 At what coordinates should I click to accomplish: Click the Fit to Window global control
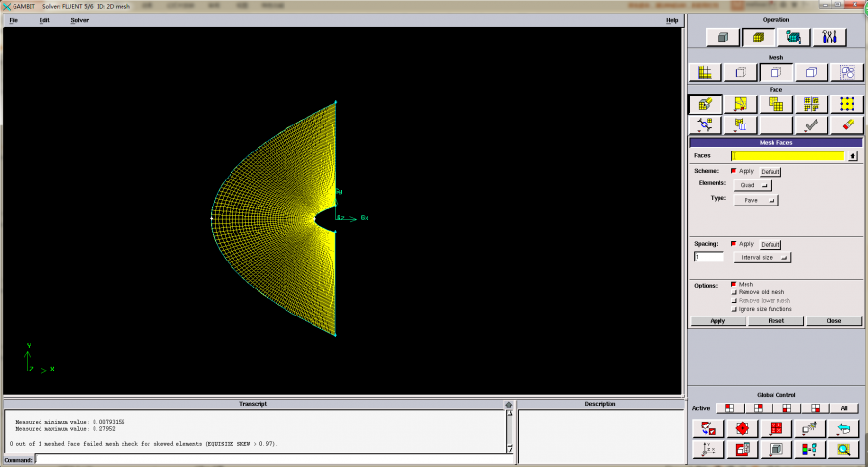[708, 428]
